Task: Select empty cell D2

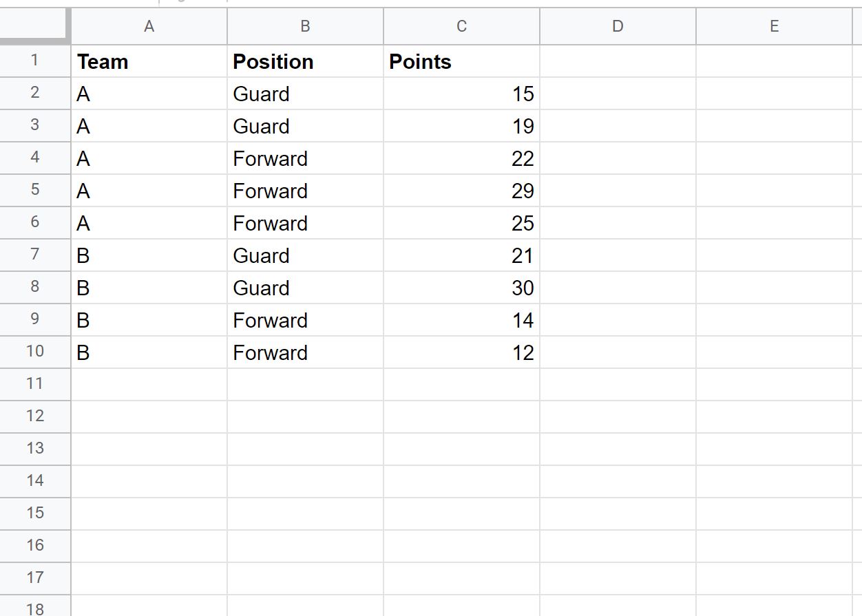Action: [x=618, y=94]
